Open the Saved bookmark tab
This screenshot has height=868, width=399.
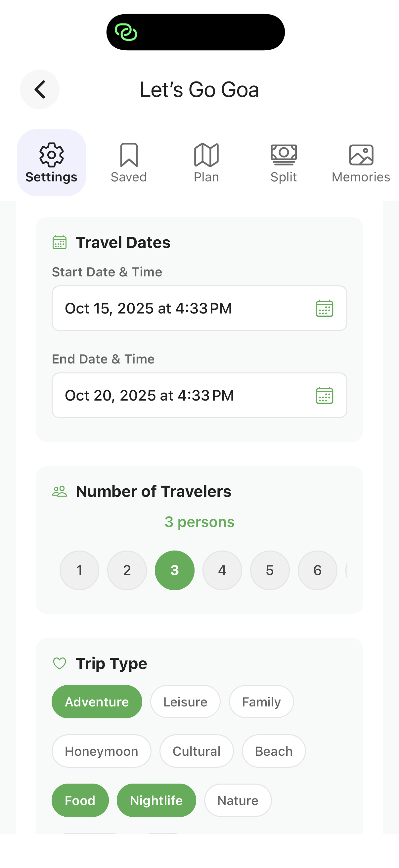click(129, 163)
